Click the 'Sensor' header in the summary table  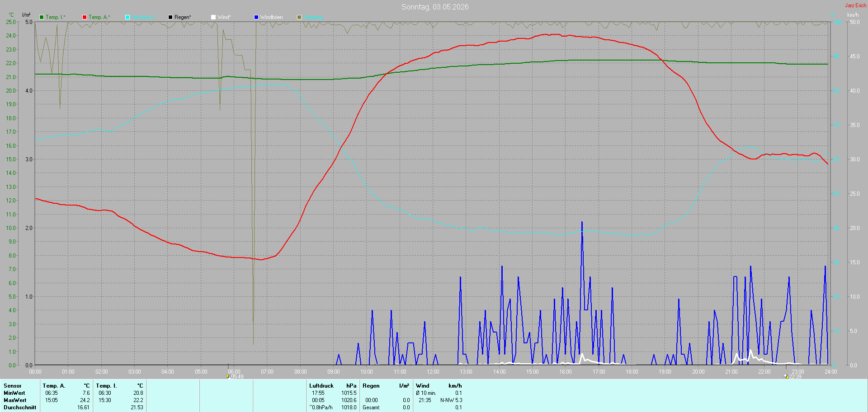coord(13,386)
